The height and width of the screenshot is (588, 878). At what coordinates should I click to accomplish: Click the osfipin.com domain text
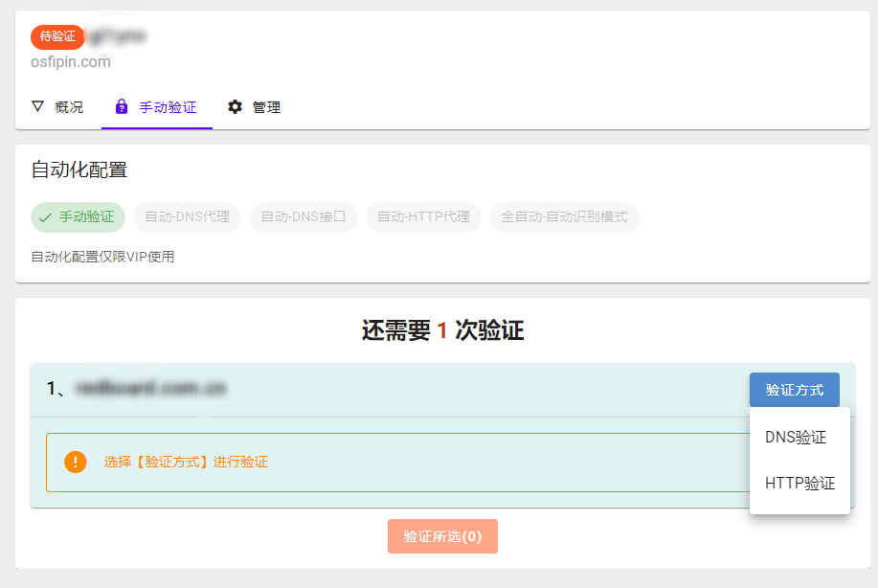tap(71, 61)
